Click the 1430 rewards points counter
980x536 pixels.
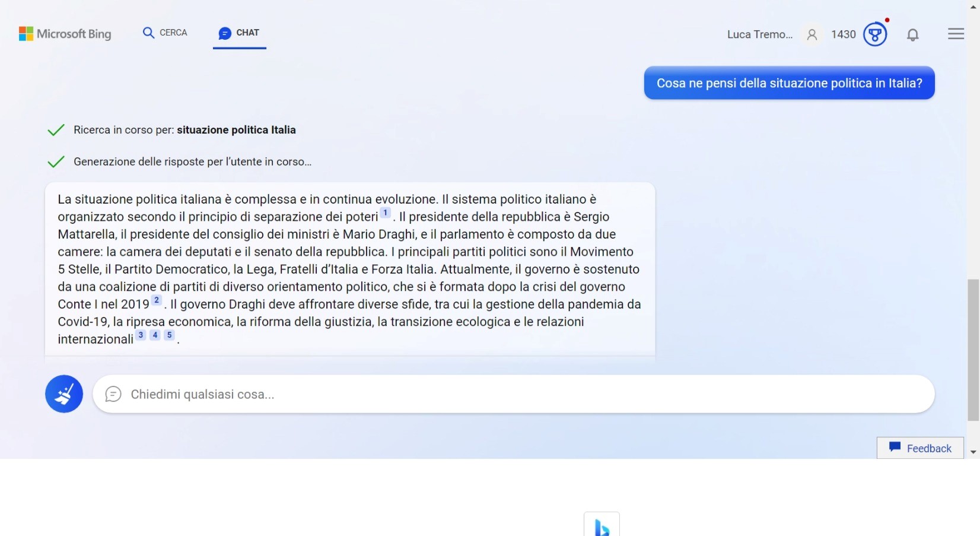click(843, 34)
